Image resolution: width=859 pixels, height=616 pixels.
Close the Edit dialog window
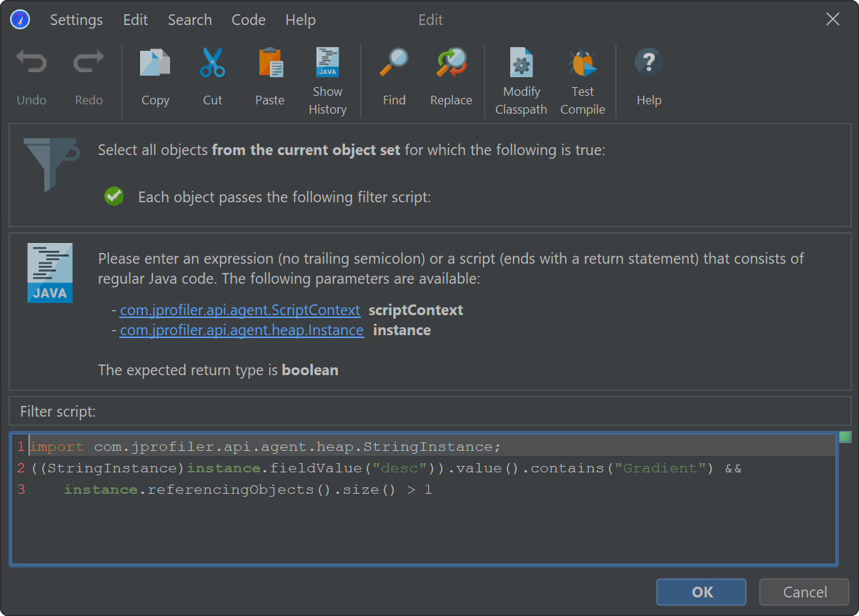tap(833, 20)
